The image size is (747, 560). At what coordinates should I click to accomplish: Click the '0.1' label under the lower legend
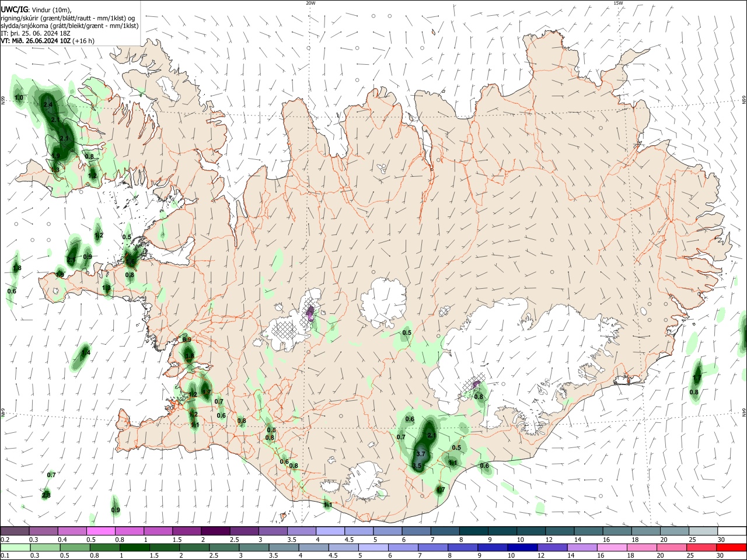(5, 556)
